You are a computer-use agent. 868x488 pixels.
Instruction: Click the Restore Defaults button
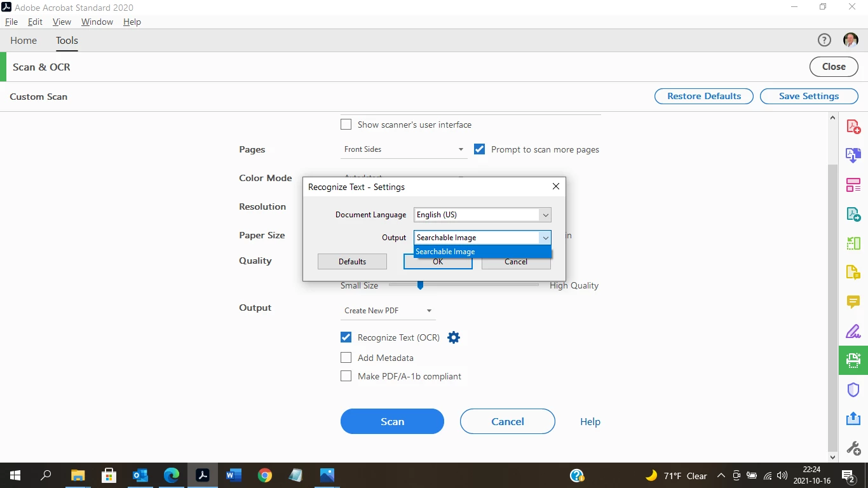pos(704,96)
